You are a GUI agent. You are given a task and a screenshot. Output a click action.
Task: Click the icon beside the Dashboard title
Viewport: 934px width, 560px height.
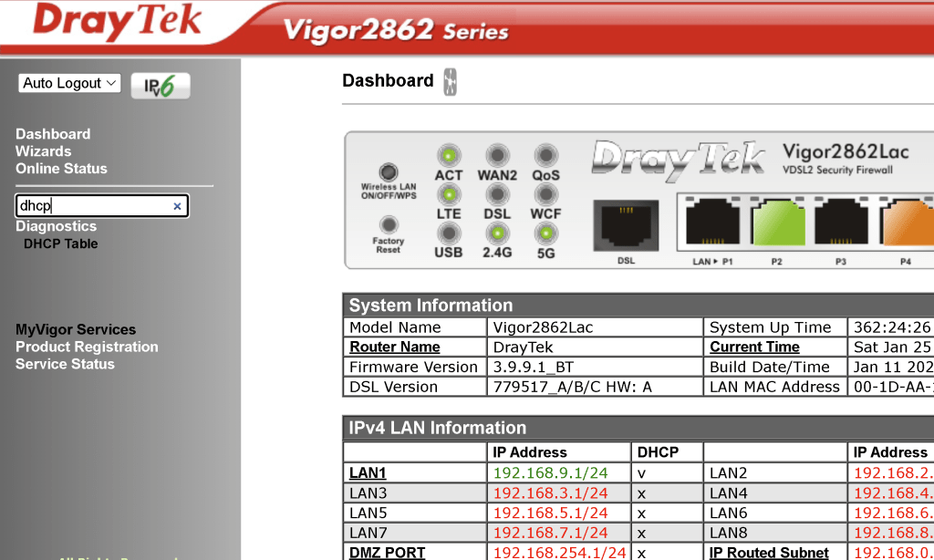point(451,81)
